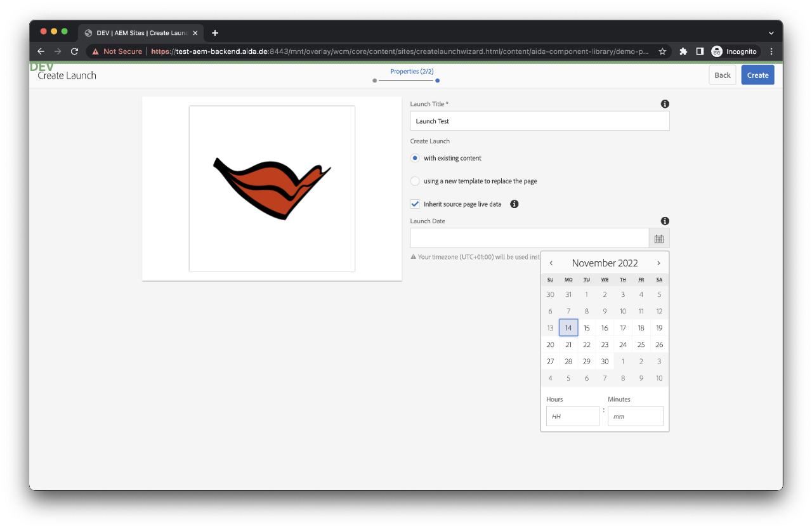Go to next month in the calendar

(x=658, y=262)
